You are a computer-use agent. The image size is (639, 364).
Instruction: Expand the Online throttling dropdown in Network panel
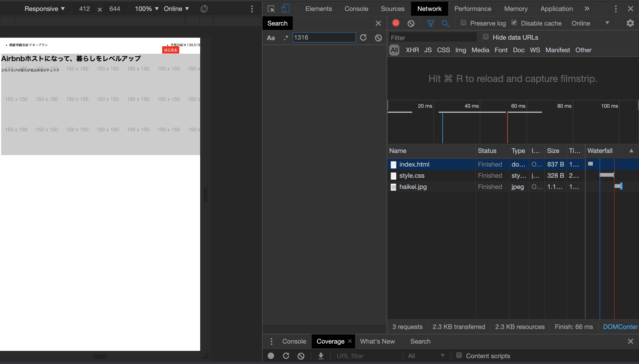(590, 23)
